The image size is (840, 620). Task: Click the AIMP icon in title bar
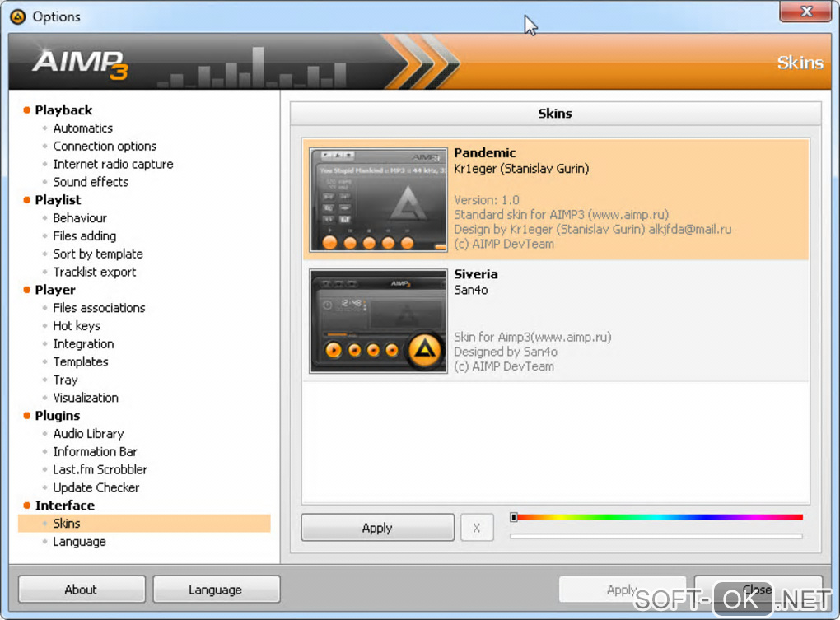[17, 16]
